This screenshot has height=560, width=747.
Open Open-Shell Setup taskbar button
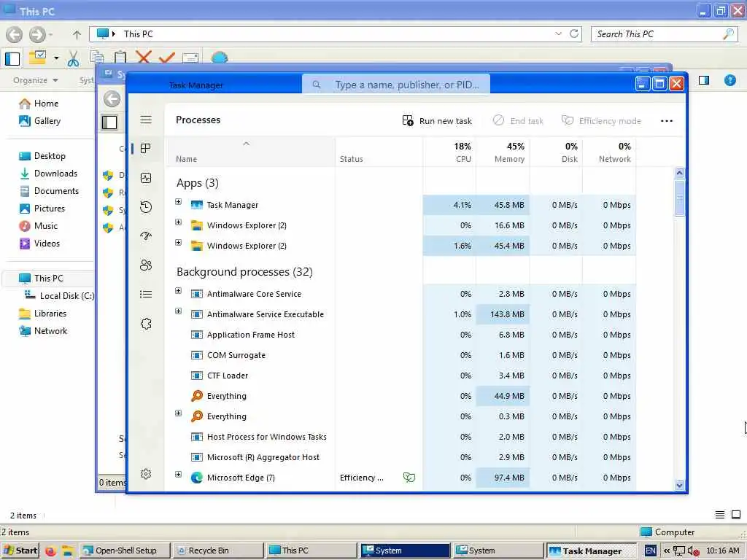[125, 551]
